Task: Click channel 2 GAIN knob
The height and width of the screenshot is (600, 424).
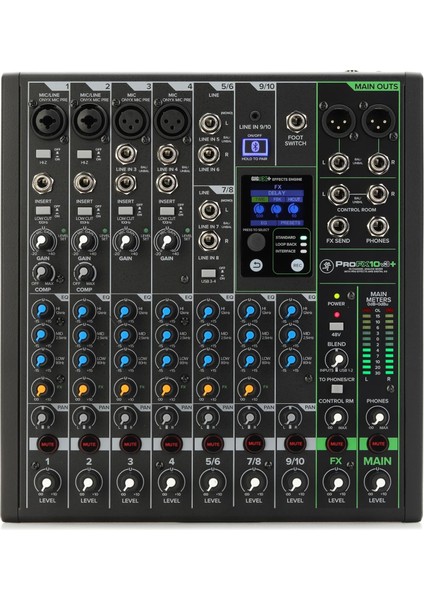Action: click(x=84, y=241)
